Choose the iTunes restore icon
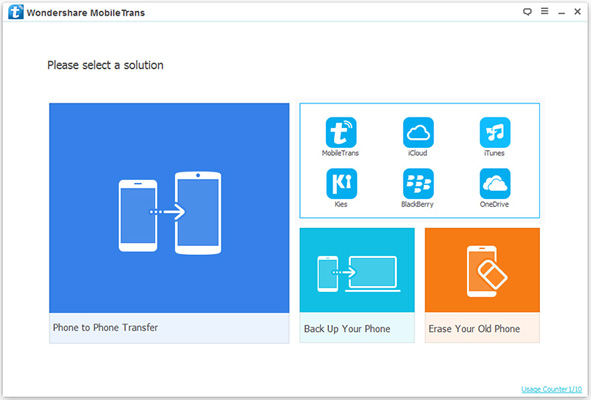Image resolution: width=591 pixels, height=400 pixels. [495, 132]
